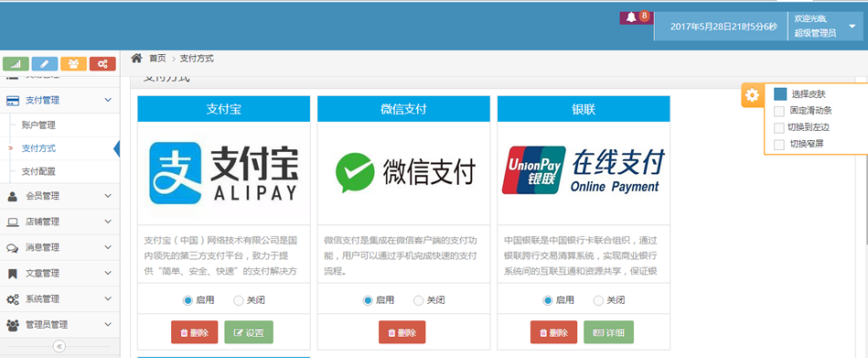Click the 支付宝 card header

pos(224,109)
